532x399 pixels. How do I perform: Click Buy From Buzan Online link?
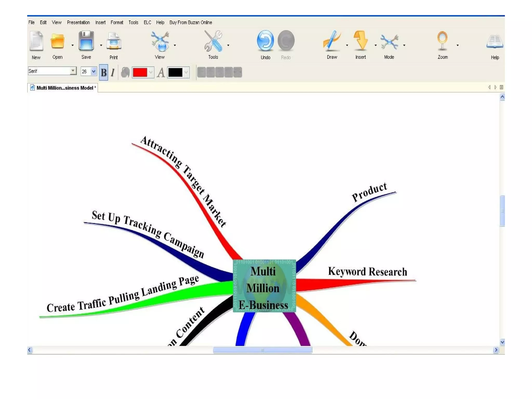tap(190, 23)
